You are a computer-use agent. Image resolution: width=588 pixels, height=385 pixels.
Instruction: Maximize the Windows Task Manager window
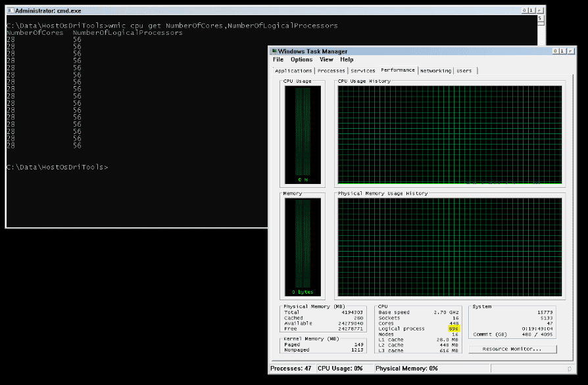coord(562,51)
